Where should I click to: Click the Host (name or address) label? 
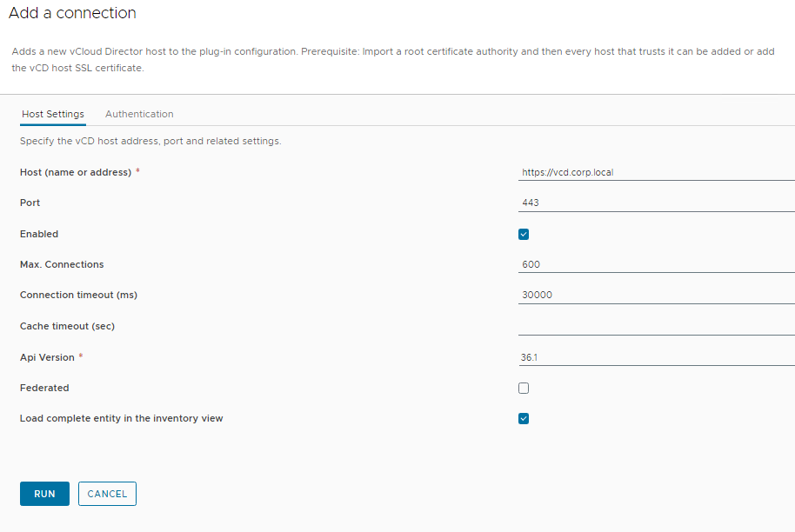pos(76,172)
